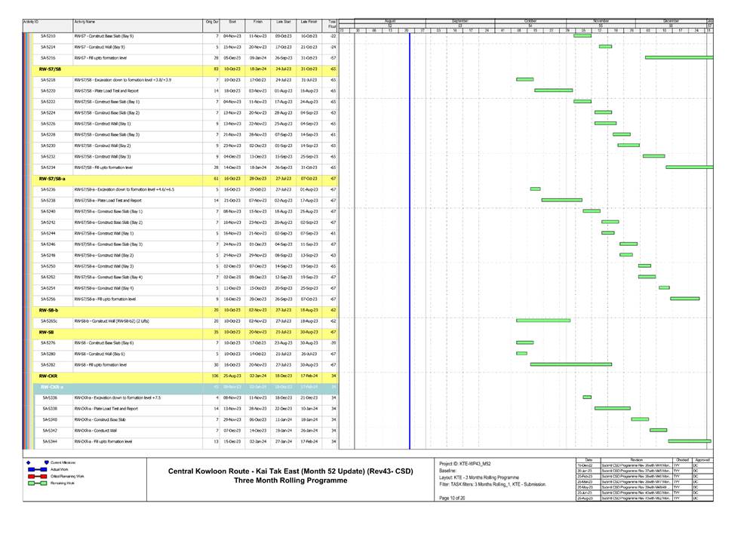Click the blue data date line in the Gantt chart
Viewport: 756px width, 534px height.
tap(409, 226)
